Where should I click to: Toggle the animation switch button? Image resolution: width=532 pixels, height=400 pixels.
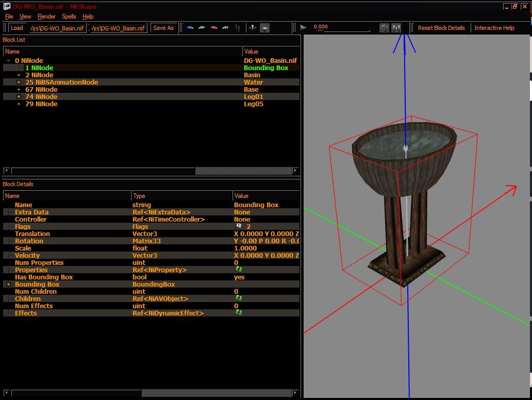[396, 28]
